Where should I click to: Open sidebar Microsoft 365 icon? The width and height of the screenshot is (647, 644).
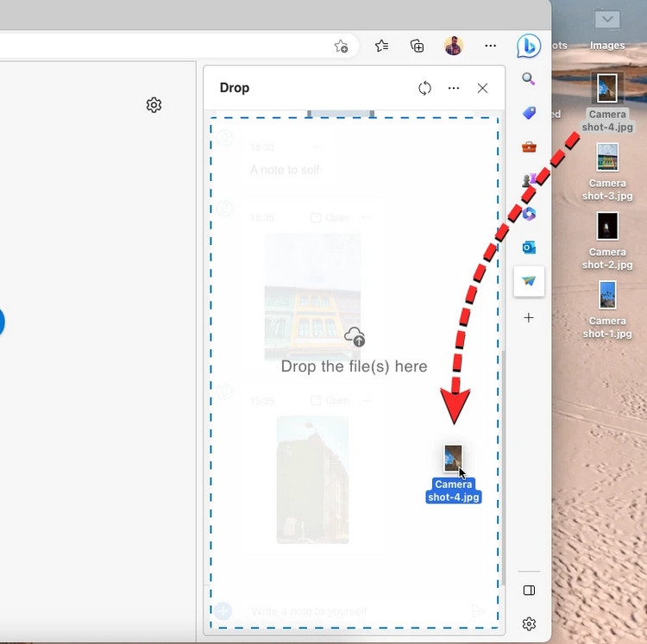[529, 214]
